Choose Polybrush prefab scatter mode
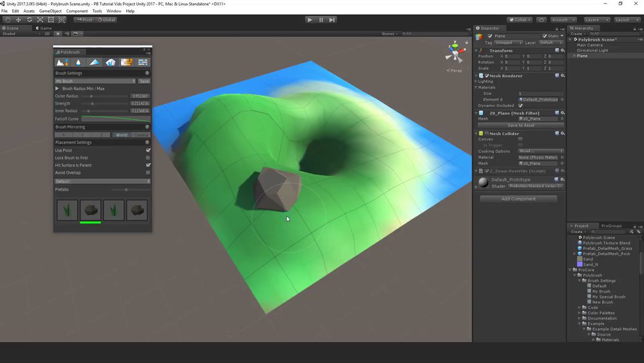 pyautogui.click(x=111, y=62)
